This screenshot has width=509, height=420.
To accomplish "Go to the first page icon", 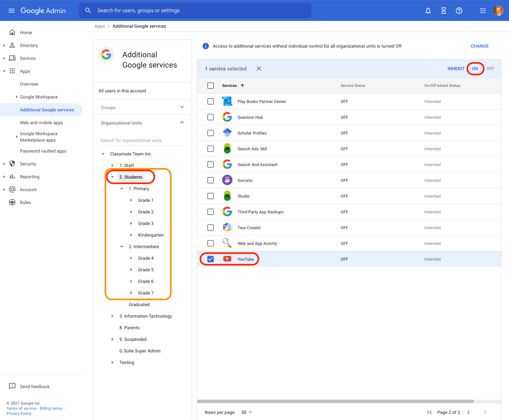I will click(x=429, y=412).
